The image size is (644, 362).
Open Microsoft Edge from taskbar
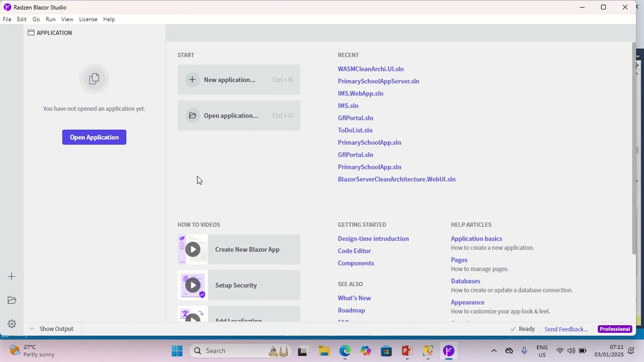[345, 351]
